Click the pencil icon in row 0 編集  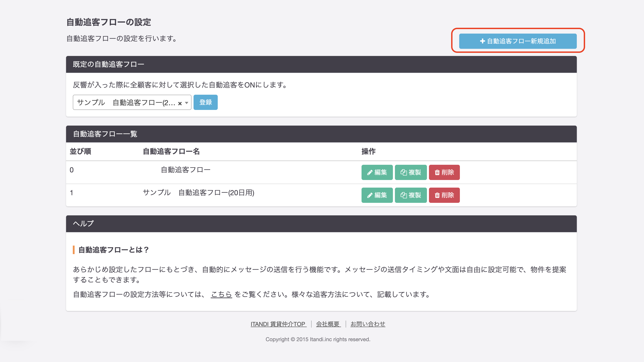[370, 173]
